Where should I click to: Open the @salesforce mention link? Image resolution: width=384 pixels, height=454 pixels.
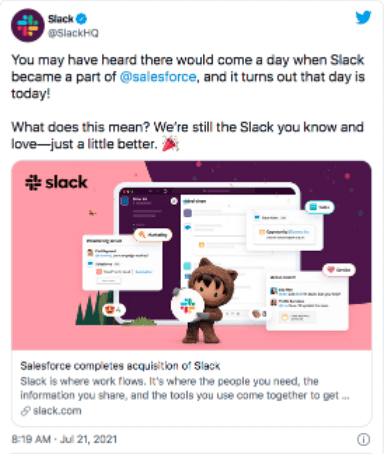[158, 77]
